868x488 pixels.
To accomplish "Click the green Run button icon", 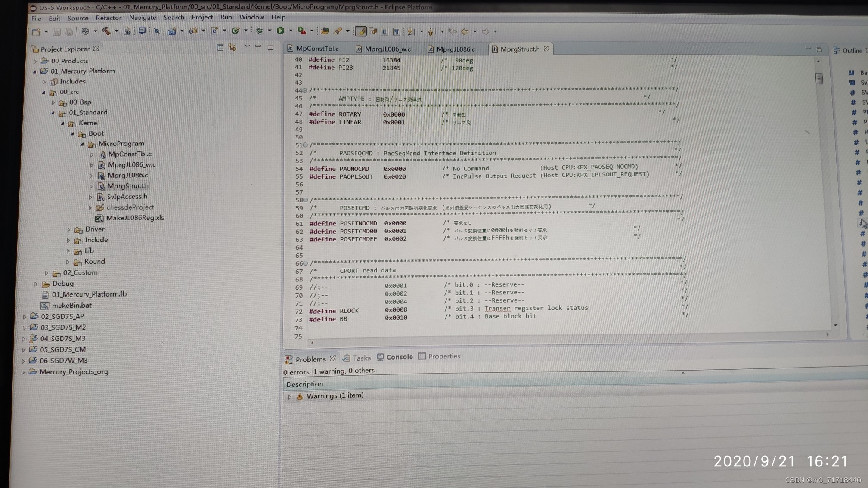I will click(x=280, y=31).
